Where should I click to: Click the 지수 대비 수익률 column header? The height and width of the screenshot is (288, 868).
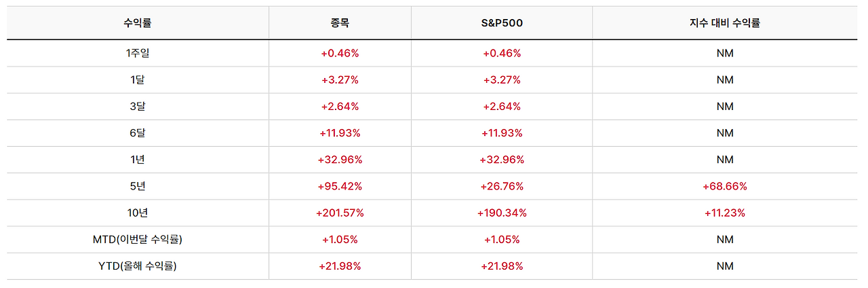click(x=725, y=23)
